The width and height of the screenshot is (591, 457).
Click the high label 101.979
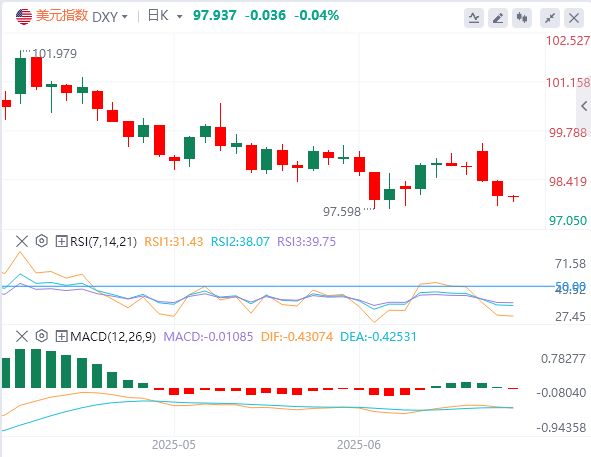55,54
